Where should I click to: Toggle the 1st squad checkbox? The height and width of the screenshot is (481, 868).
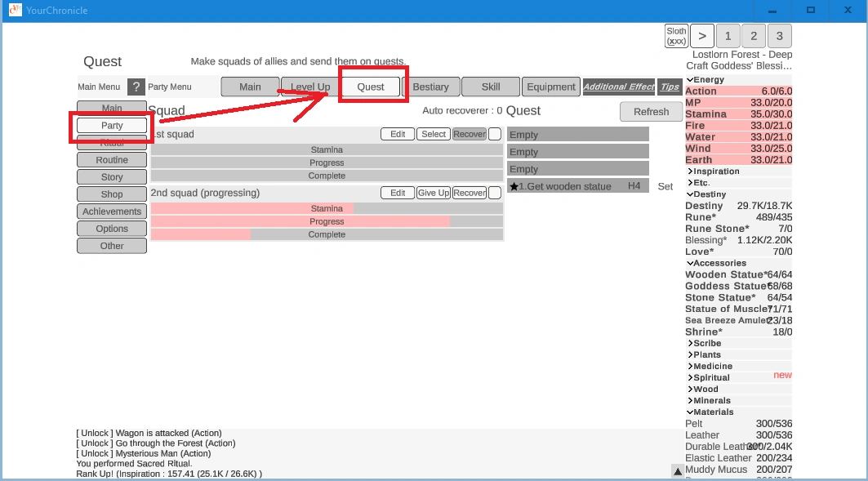coord(495,134)
